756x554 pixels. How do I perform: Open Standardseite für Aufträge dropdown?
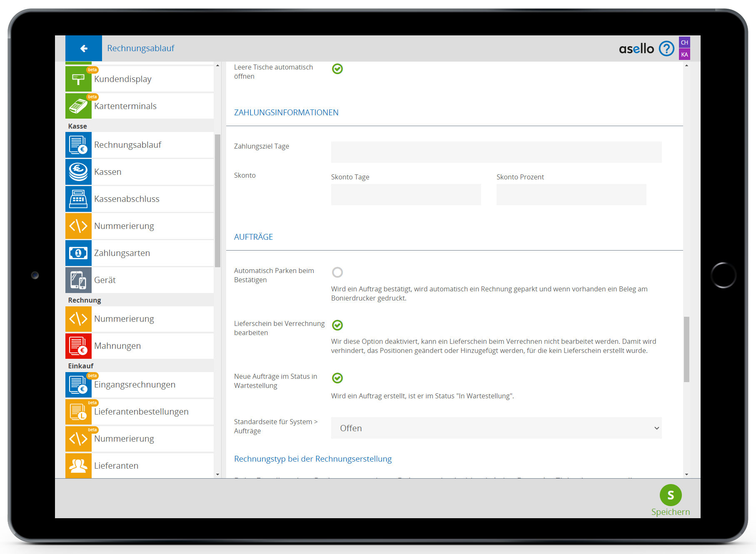click(x=496, y=428)
